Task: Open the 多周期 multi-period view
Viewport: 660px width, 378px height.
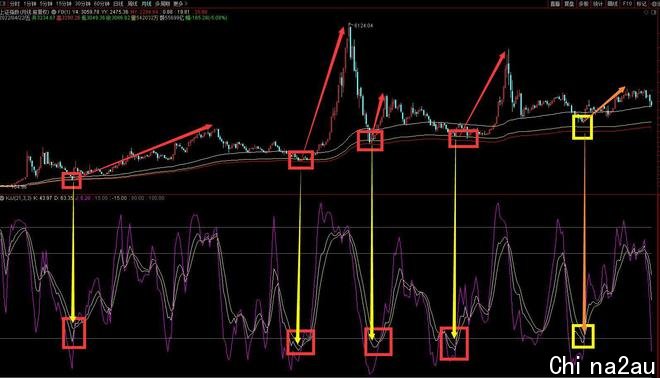Action: pyautogui.click(x=162, y=3)
